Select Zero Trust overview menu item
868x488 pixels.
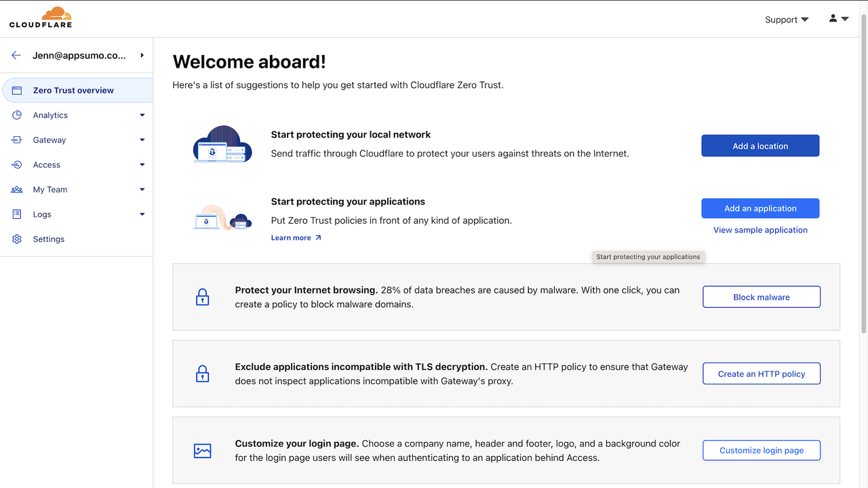[x=73, y=90]
